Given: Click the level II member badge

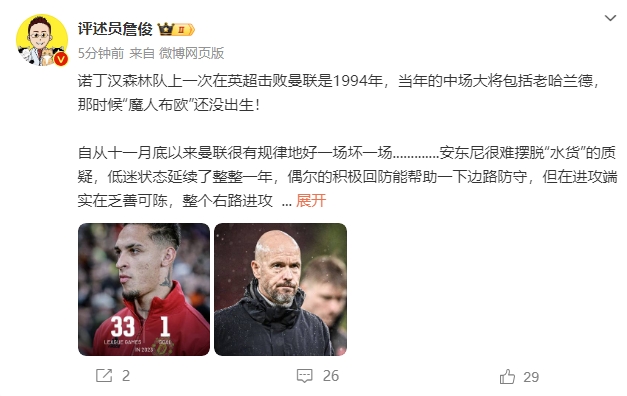Looking at the screenshot, I should 184,30.
